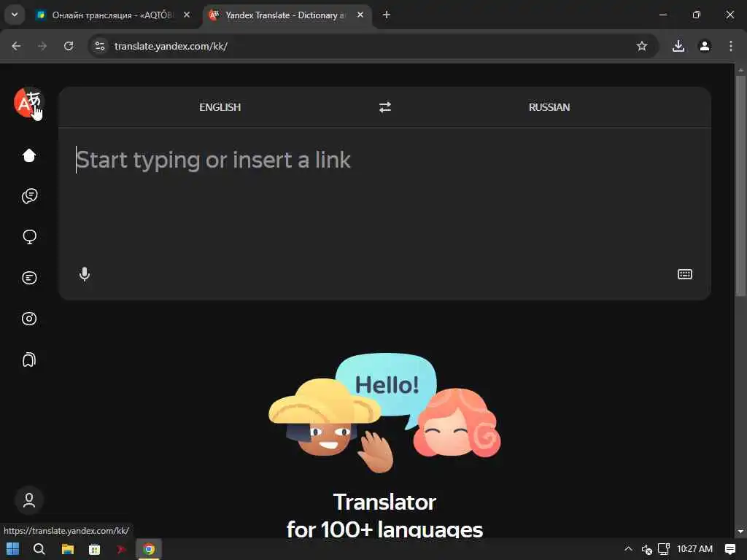Select ENGLISH source language

220,107
